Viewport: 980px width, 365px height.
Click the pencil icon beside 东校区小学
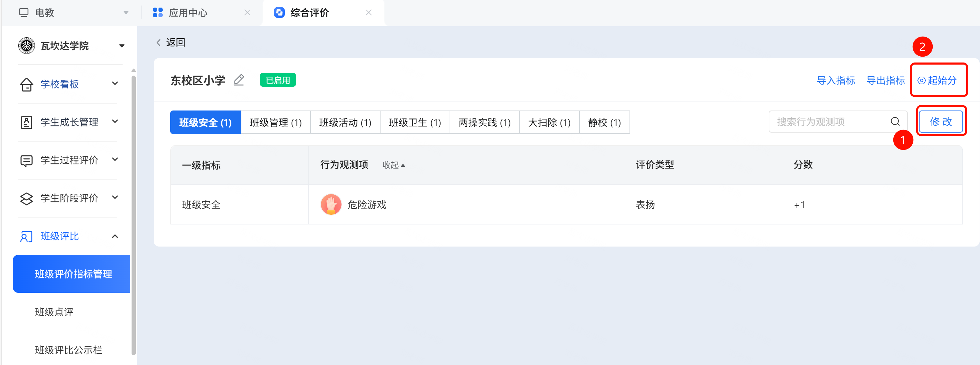[239, 80]
